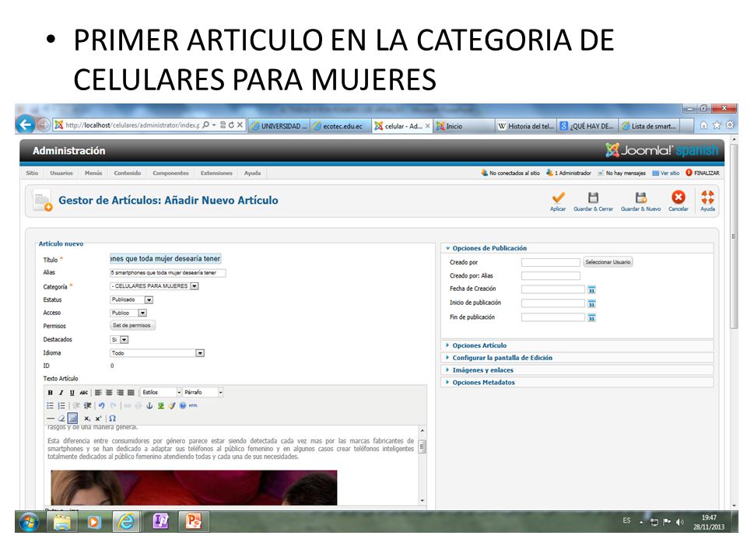
Task: Open editor help question-mark icon
Action: pos(182,406)
